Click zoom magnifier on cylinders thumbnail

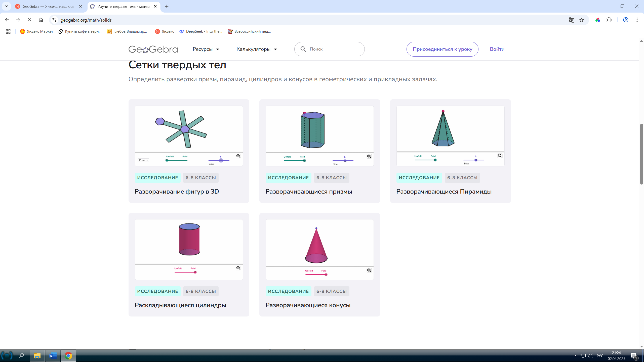(x=238, y=268)
